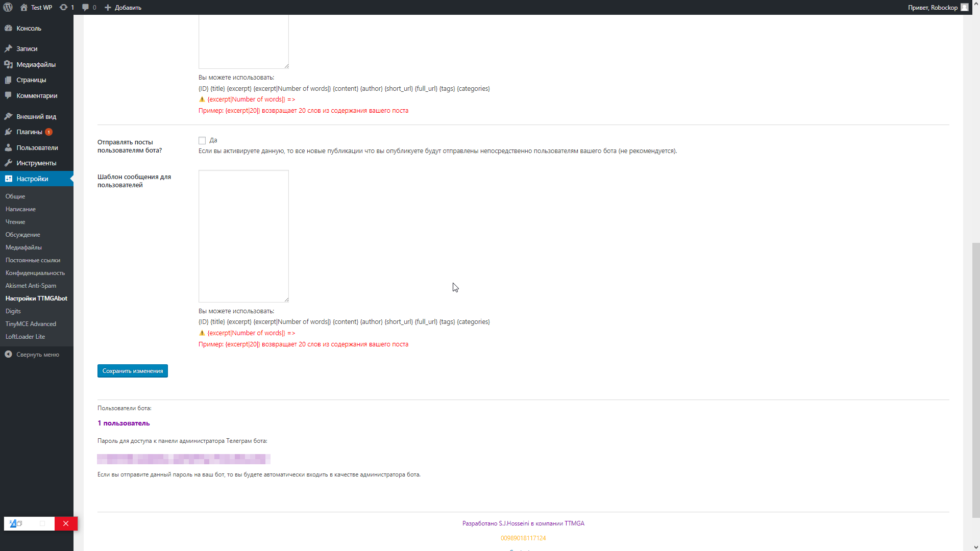Viewport: 980px width, 551px height.
Task: Close the bottom-left translator widget
Action: click(66, 523)
